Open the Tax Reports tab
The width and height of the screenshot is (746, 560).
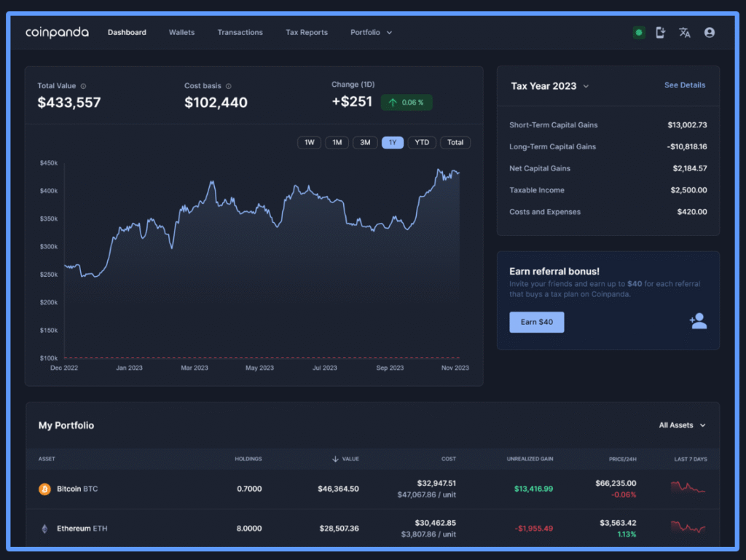point(307,32)
